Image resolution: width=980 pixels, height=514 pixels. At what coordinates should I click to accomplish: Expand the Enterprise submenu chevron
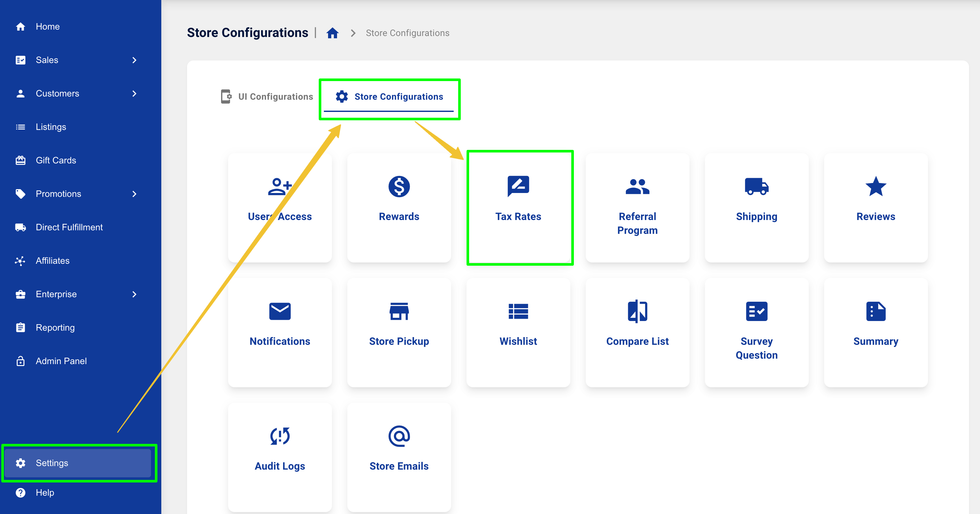coord(134,294)
